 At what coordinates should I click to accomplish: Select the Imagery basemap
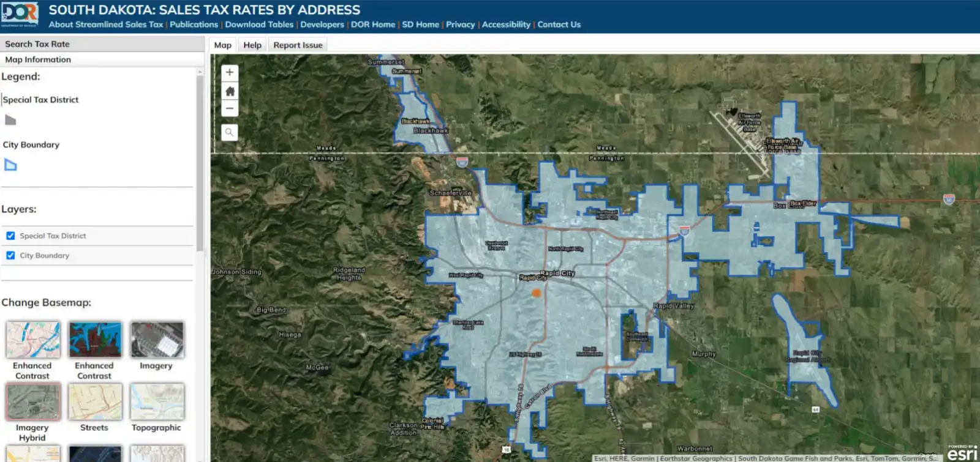click(x=157, y=340)
